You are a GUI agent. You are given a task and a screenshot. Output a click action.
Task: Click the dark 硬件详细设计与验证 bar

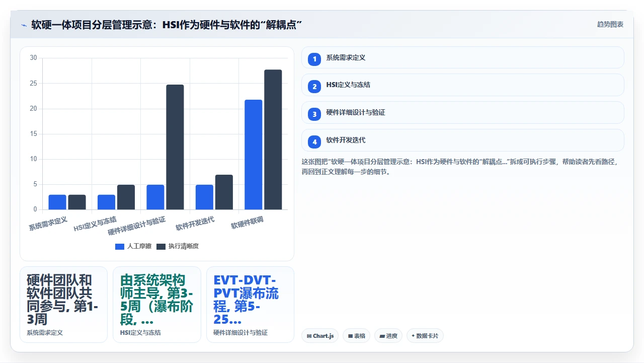[175, 147]
